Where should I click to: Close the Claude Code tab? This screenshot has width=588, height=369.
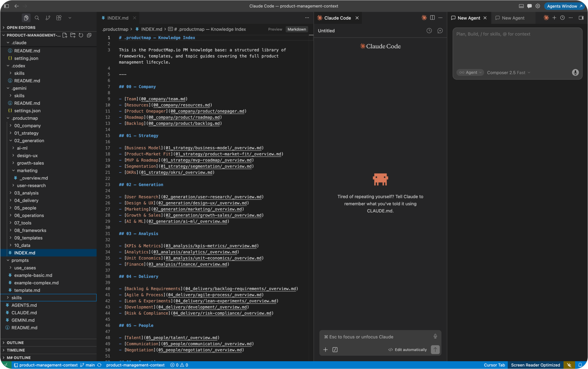[x=357, y=18]
